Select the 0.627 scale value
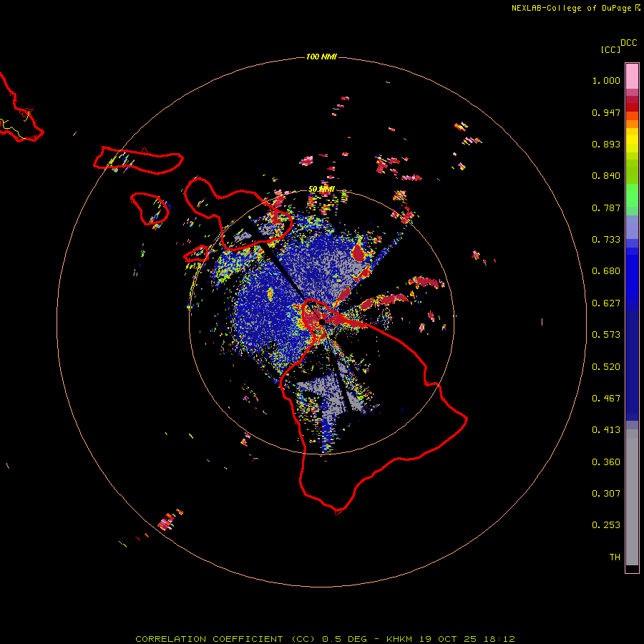This screenshot has width=644, height=644. (x=606, y=303)
